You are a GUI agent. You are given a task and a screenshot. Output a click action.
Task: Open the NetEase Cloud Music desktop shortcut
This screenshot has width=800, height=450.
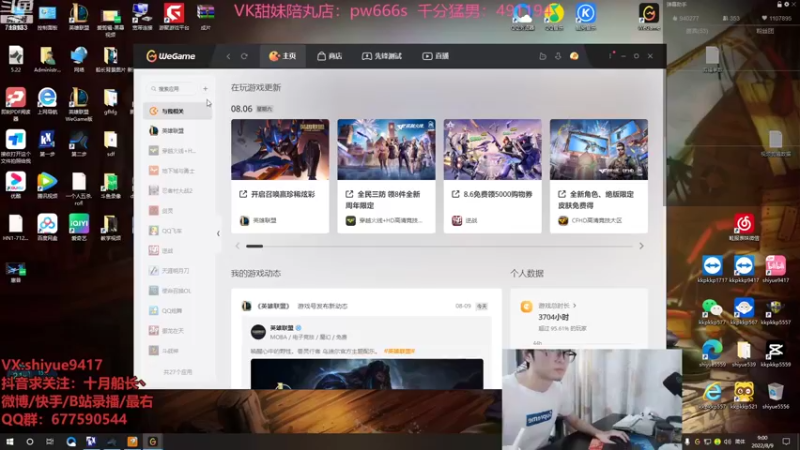[x=744, y=227]
